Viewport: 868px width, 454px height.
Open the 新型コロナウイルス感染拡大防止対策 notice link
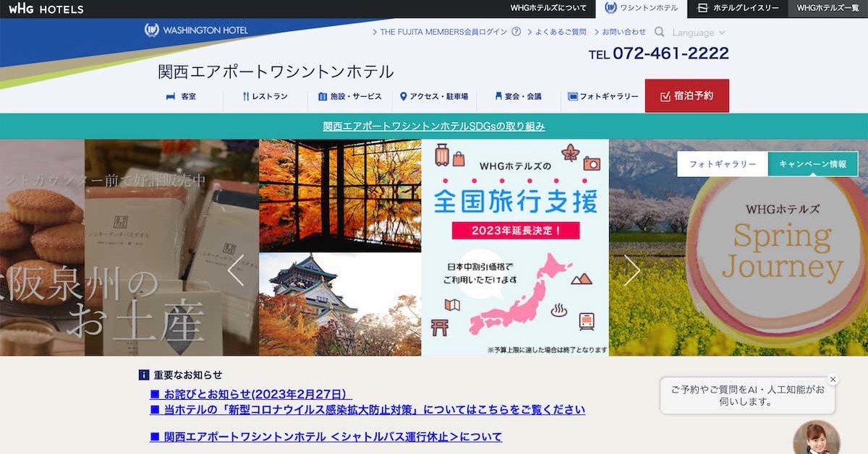pyautogui.click(x=367, y=410)
